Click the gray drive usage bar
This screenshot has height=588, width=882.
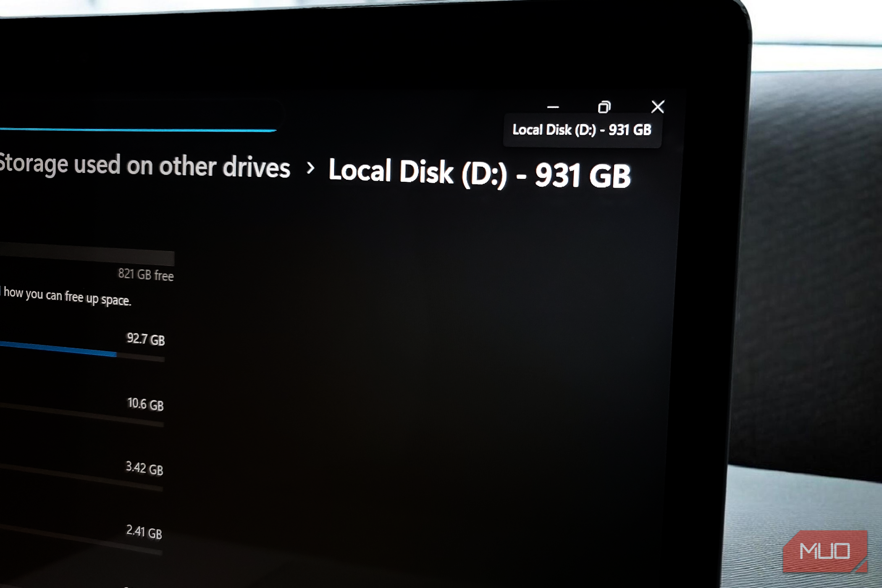click(87, 254)
